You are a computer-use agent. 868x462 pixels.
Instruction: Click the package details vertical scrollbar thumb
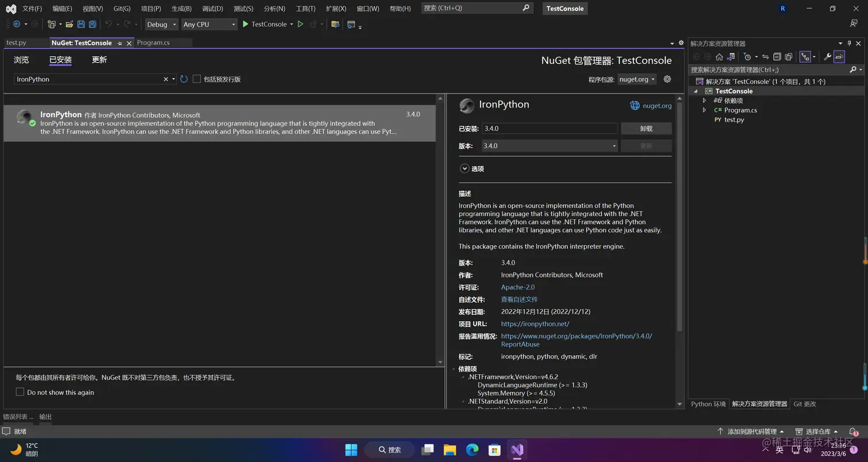680,216
